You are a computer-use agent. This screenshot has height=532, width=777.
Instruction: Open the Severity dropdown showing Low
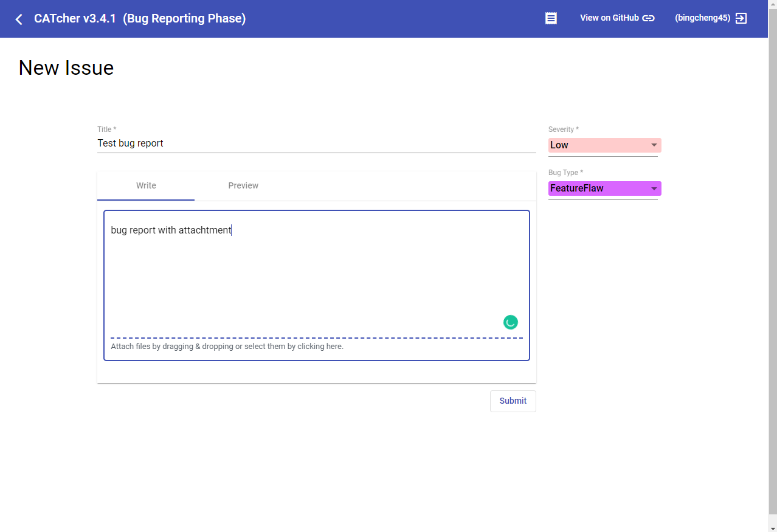coord(604,145)
